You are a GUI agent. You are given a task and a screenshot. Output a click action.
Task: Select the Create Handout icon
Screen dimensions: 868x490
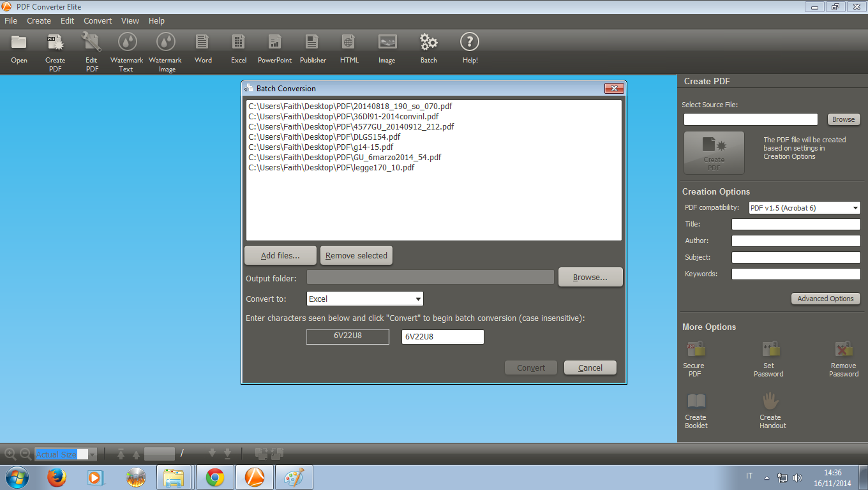click(x=771, y=401)
